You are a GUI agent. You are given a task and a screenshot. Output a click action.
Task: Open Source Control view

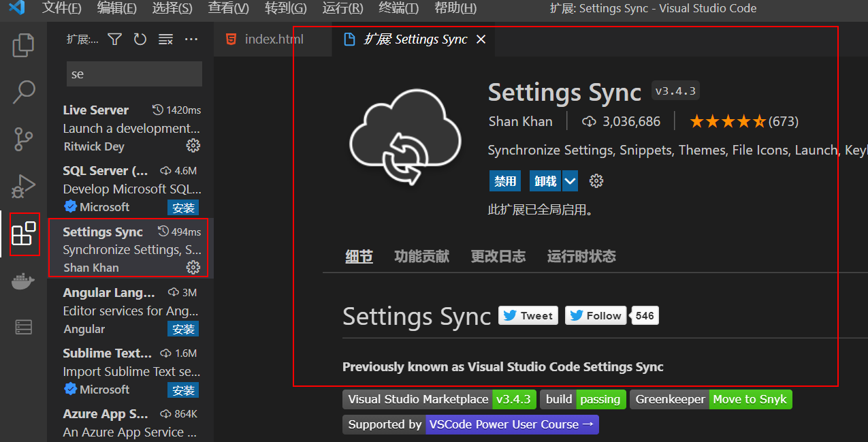pos(23,139)
